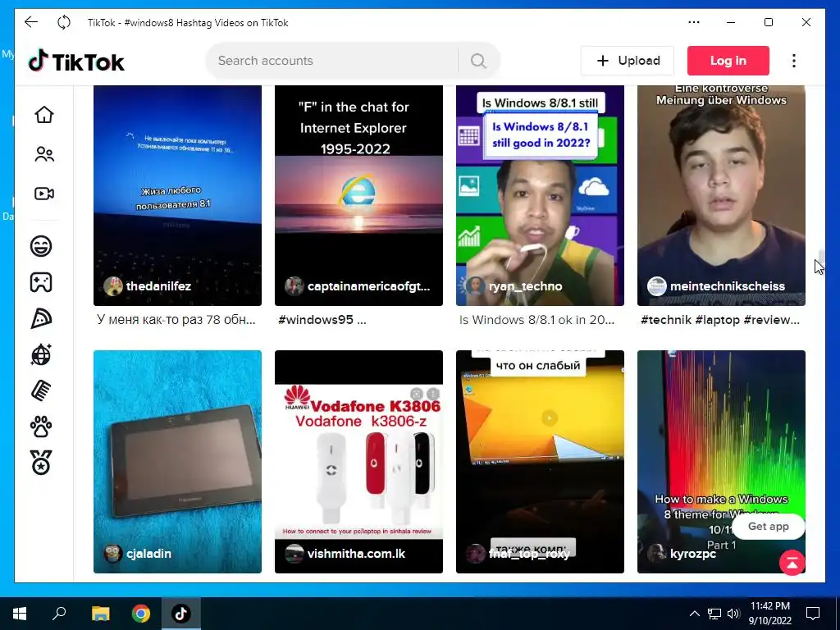Select the Animals paw print category icon

coord(41,427)
